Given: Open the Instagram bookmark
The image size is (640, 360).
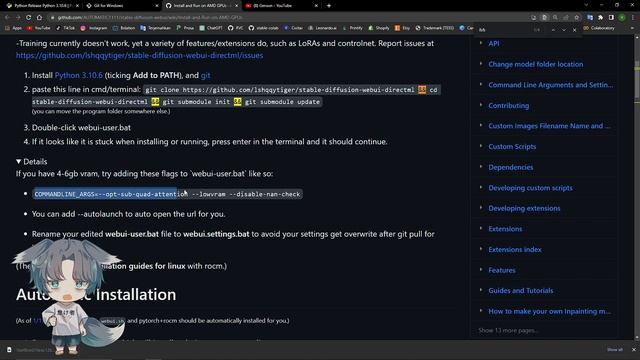Looking at the screenshot, I should pos(93,28).
